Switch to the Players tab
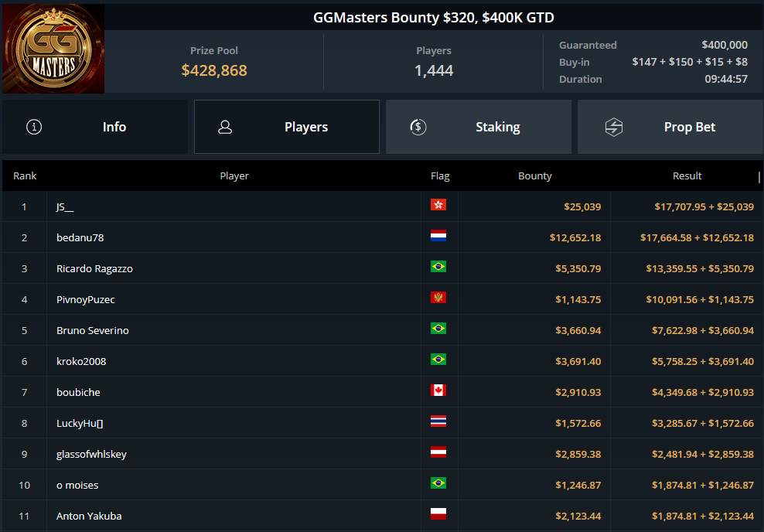764x532 pixels. 286,127
